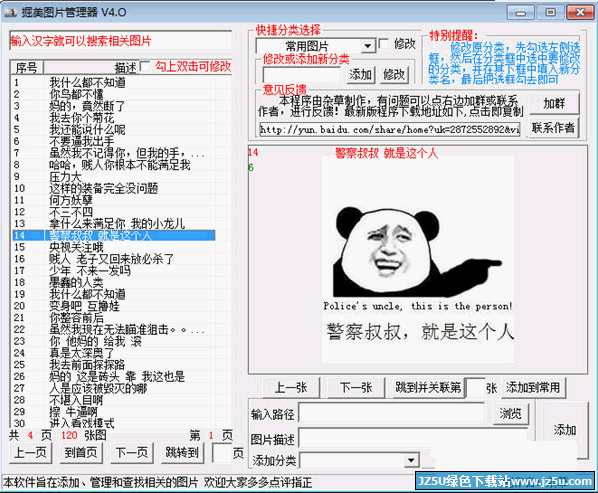598x493 pixels.
Task: Select row 17 少年 不来一发吗
Action: point(114,270)
